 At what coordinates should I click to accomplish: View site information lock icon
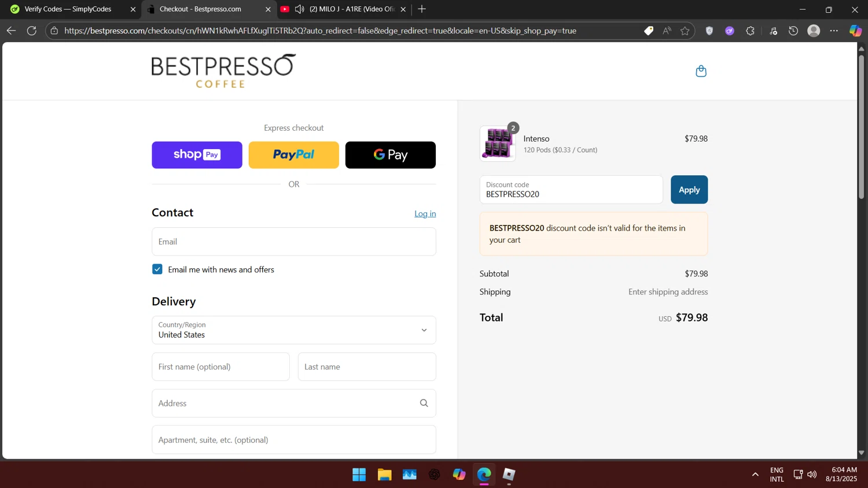[x=54, y=31]
